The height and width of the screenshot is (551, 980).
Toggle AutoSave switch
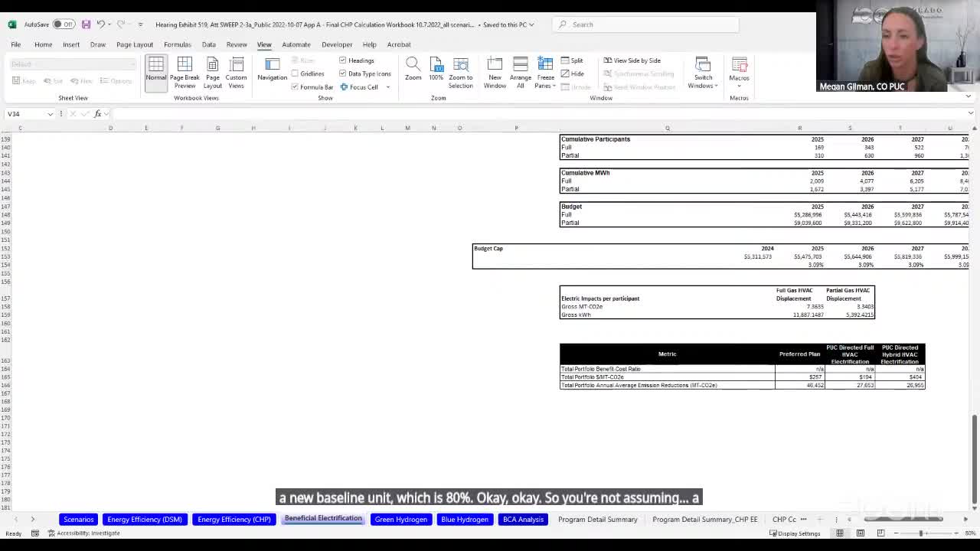pos(64,24)
